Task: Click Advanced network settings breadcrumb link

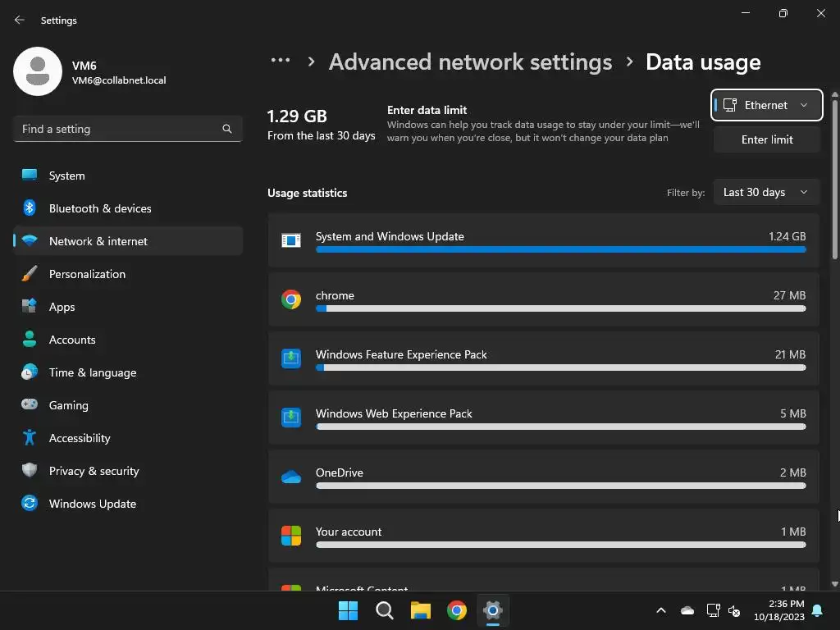Action: (x=470, y=62)
